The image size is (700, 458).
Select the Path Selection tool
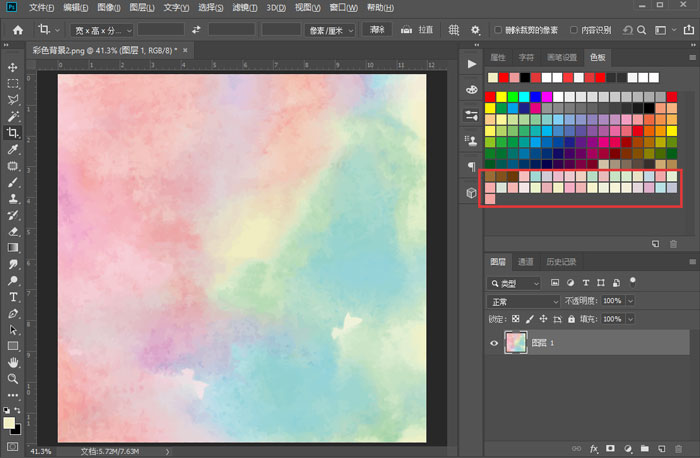pos(12,330)
